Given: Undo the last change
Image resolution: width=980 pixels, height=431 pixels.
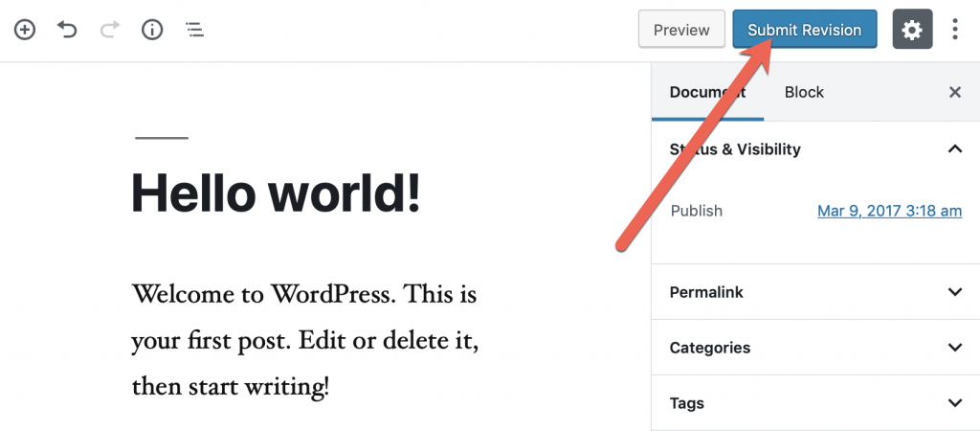Looking at the screenshot, I should (x=67, y=30).
